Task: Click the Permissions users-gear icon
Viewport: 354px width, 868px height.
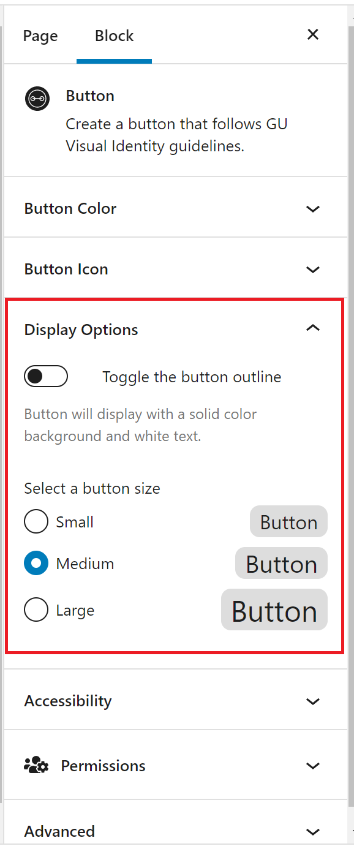Action: (x=37, y=765)
